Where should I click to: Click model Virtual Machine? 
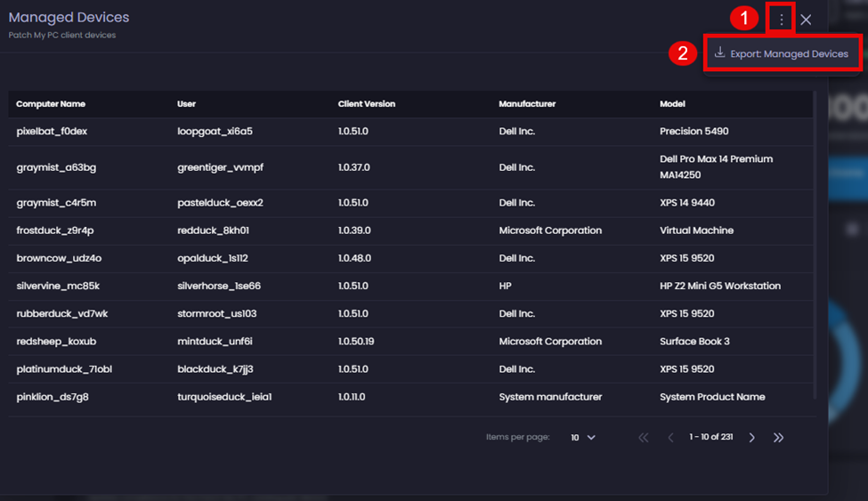pyautogui.click(x=696, y=230)
